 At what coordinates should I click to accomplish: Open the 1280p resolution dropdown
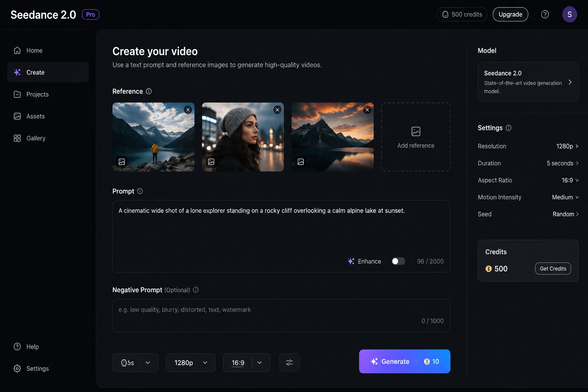(191, 363)
